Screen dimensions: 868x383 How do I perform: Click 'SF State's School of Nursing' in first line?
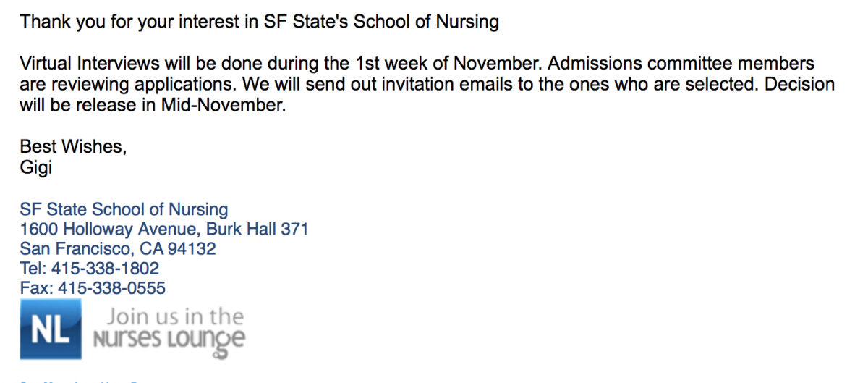378,22
